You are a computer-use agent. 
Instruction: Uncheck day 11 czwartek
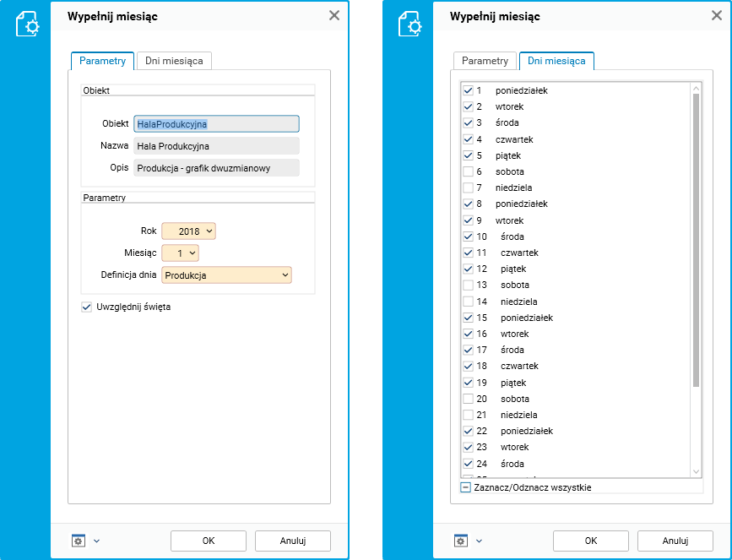(468, 253)
